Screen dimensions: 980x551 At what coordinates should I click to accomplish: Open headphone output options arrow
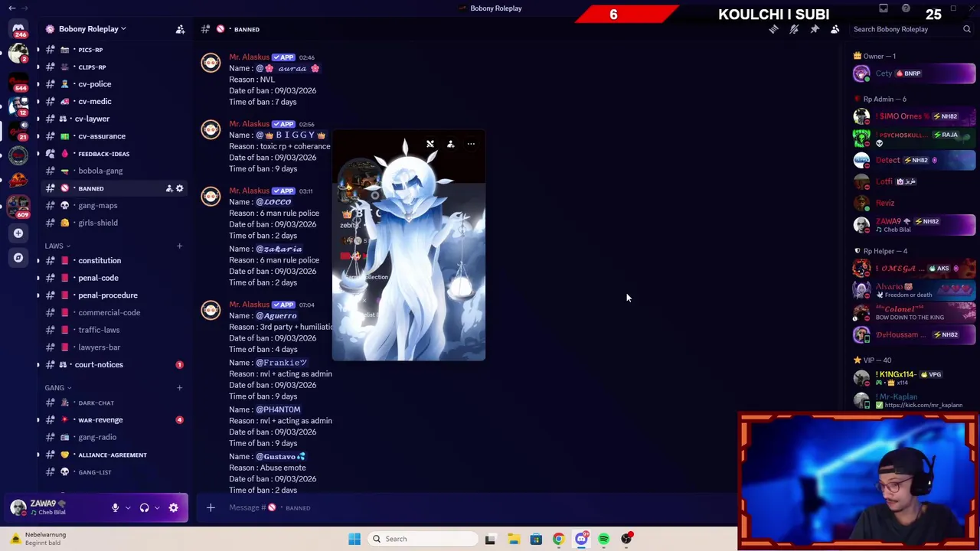(157, 507)
